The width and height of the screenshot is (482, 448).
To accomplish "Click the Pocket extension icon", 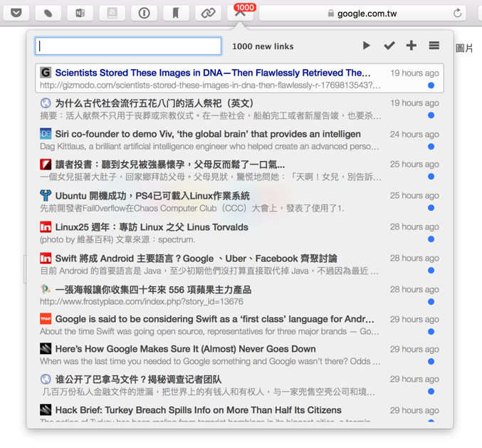I will coord(16,13).
